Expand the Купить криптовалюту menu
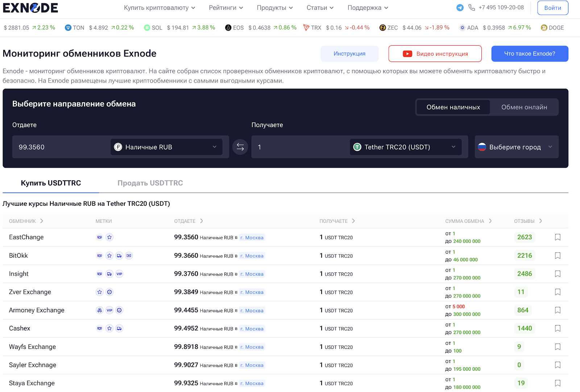Viewport: 580px width, 392px height. coord(159,8)
